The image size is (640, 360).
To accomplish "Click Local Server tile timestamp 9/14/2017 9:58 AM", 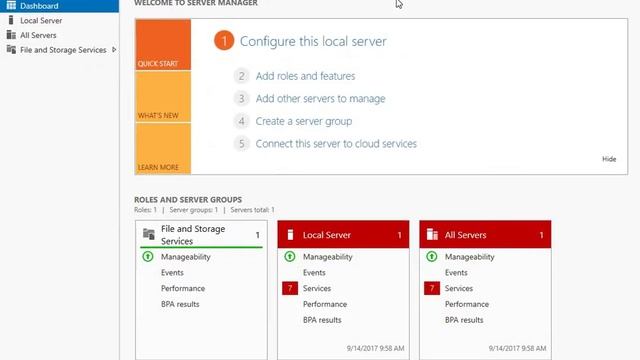I will pos(376,348).
